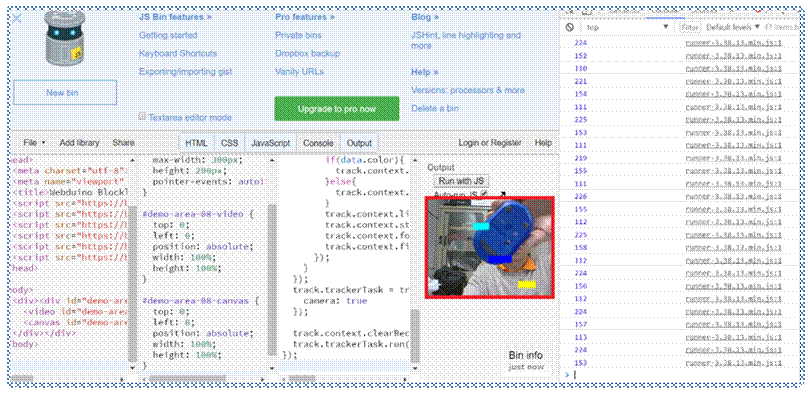The width and height of the screenshot is (810, 393).
Task: Click the yellow tracked rectangle in video
Action: click(527, 284)
